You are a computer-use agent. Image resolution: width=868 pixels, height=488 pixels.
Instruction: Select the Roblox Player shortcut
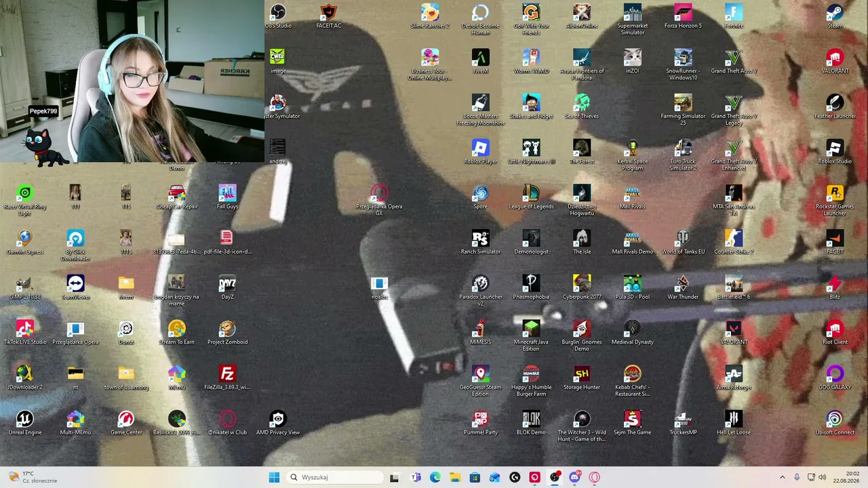(x=480, y=152)
